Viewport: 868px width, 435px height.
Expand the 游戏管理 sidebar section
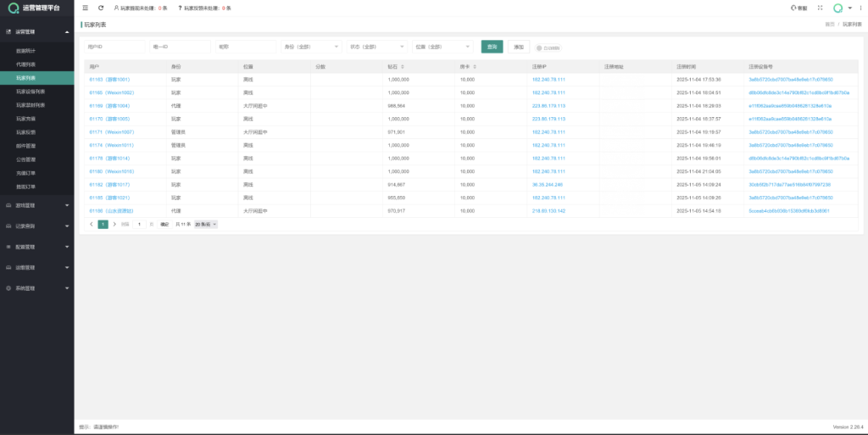click(36, 204)
